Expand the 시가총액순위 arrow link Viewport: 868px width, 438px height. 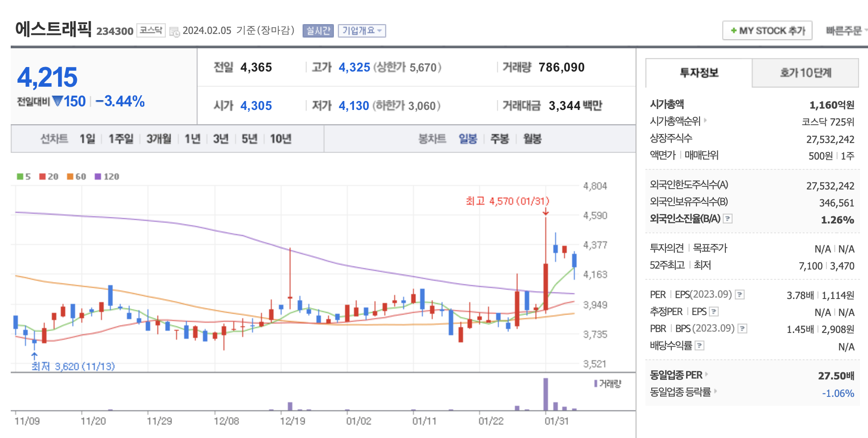tap(705, 120)
